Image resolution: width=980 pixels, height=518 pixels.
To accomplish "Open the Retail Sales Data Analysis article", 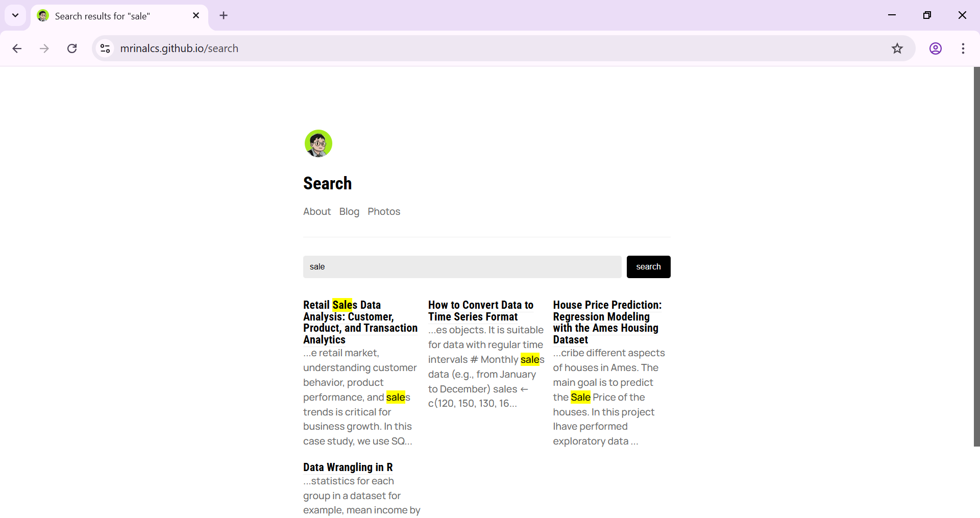I will coord(360,322).
